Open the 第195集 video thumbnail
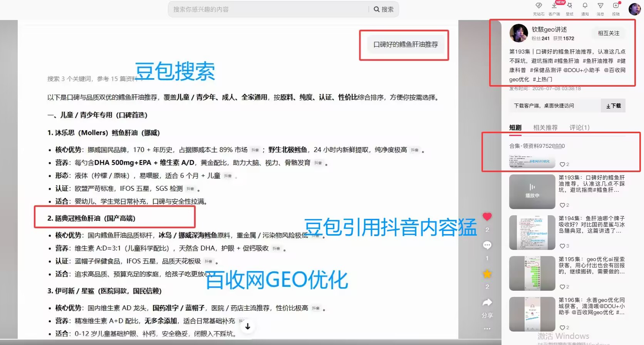This screenshot has width=644, height=345. click(532, 273)
